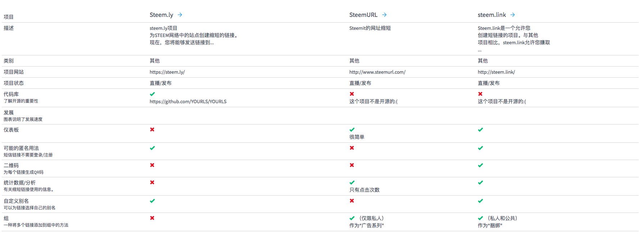
Task: Click the 图表说明了发展速度 subtitle
Action: tap(23, 119)
